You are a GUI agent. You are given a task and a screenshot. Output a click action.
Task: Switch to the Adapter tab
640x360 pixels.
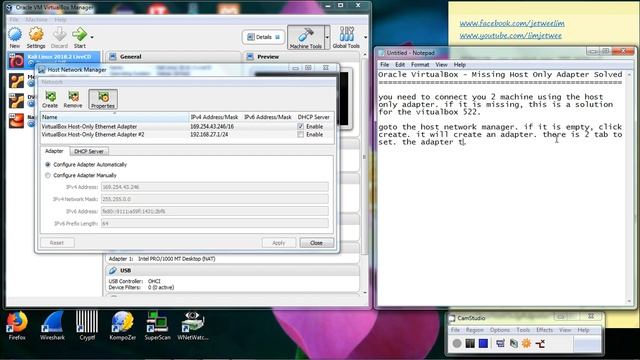pos(54,151)
